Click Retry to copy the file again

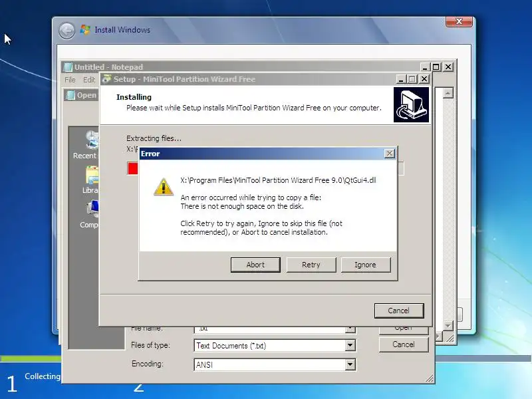point(311,265)
